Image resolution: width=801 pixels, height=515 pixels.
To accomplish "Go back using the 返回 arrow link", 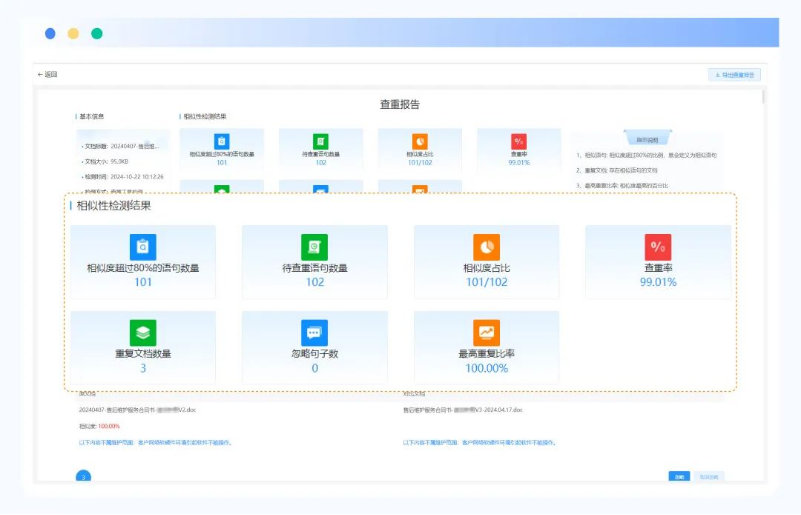I will point(48,75).
